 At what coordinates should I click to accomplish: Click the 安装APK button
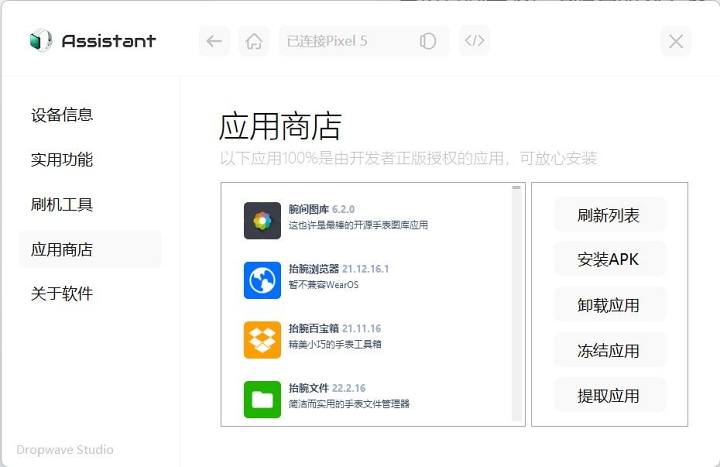(610, 259)
